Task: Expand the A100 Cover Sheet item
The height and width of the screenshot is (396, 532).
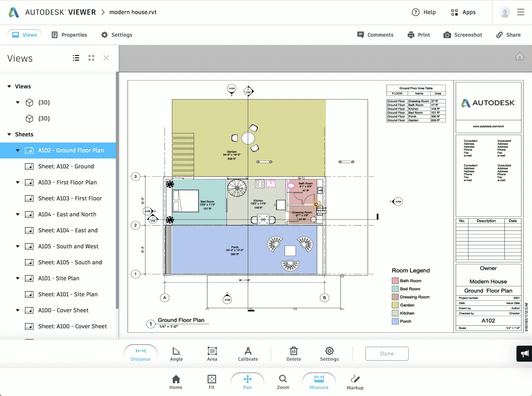Action: (17, 310)
